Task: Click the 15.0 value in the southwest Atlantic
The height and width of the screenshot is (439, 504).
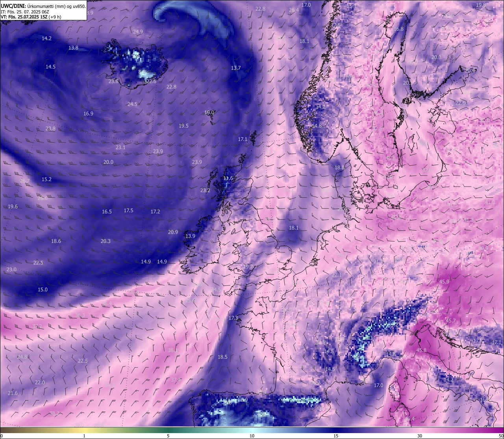Action: pos(43,289)
